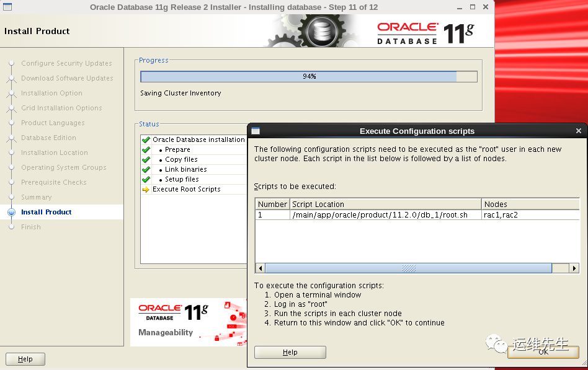Close the Execute Configuration scripts dialog
Screen dimensions: 588x370
(x=578, y=131)
